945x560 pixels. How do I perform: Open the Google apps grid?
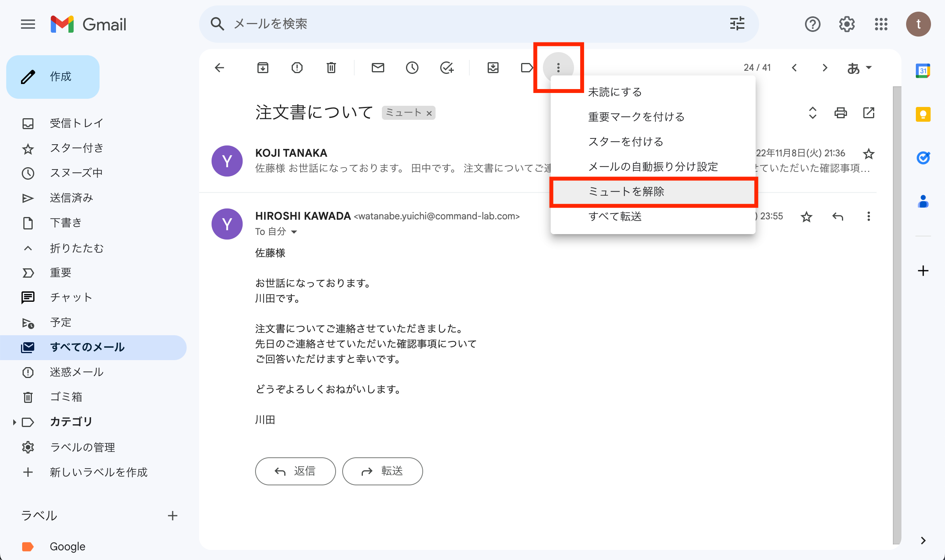coord(881,24)
